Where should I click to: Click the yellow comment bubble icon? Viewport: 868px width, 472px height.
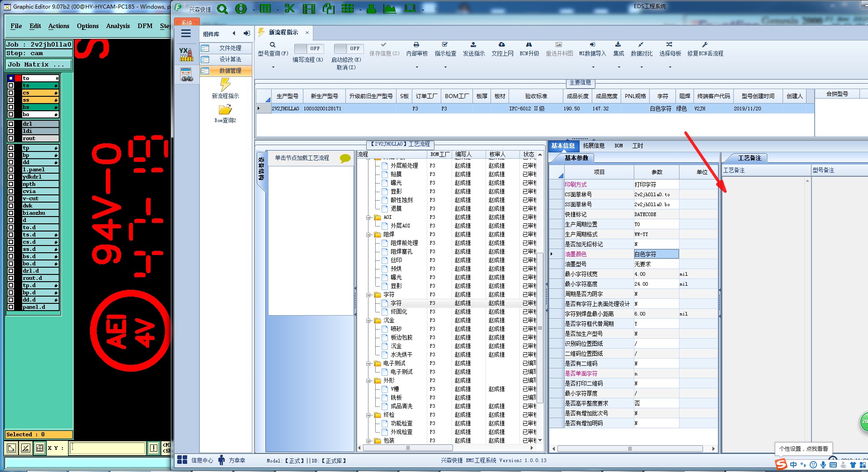tap(345, 158)
